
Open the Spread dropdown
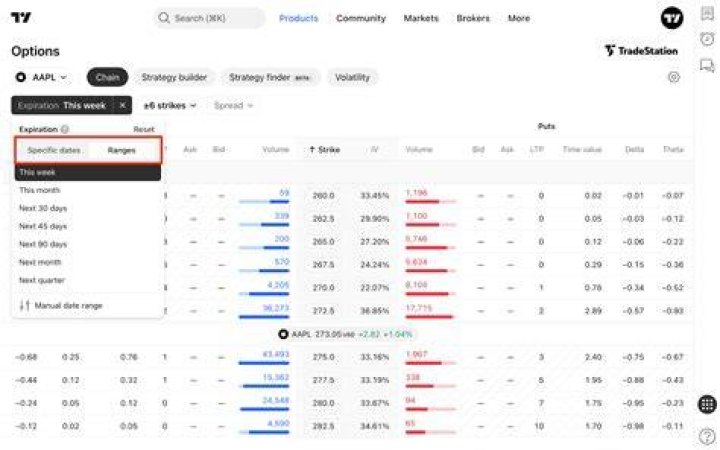coord(233,106)
